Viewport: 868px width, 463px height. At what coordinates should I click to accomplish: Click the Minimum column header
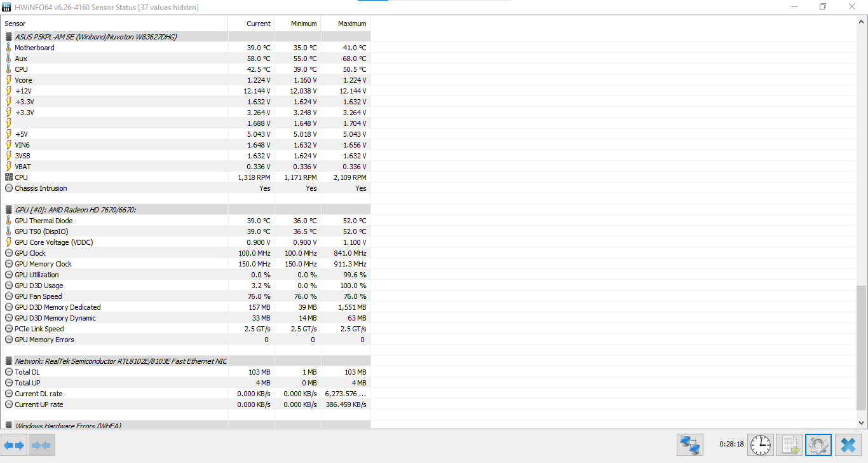(x=298, y=24)
